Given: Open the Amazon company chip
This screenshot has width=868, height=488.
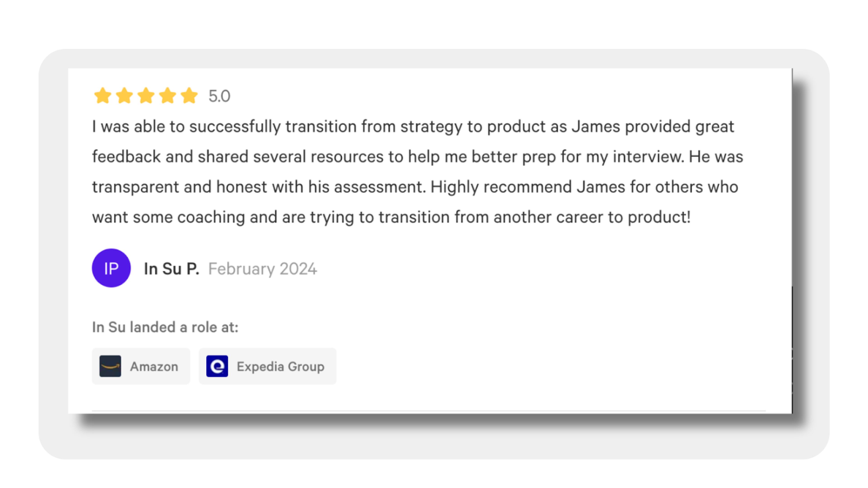Looking at the screenshot, I should pos(141,366).
